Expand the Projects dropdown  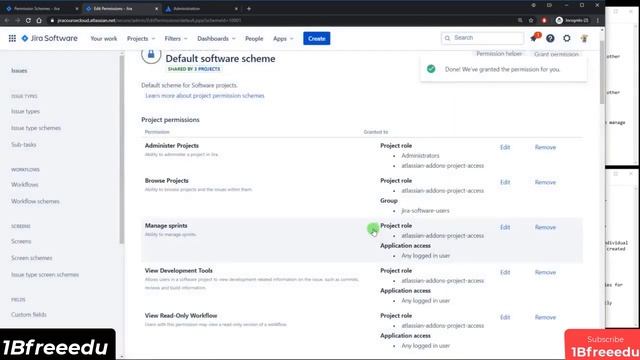(x=141, y=38)
